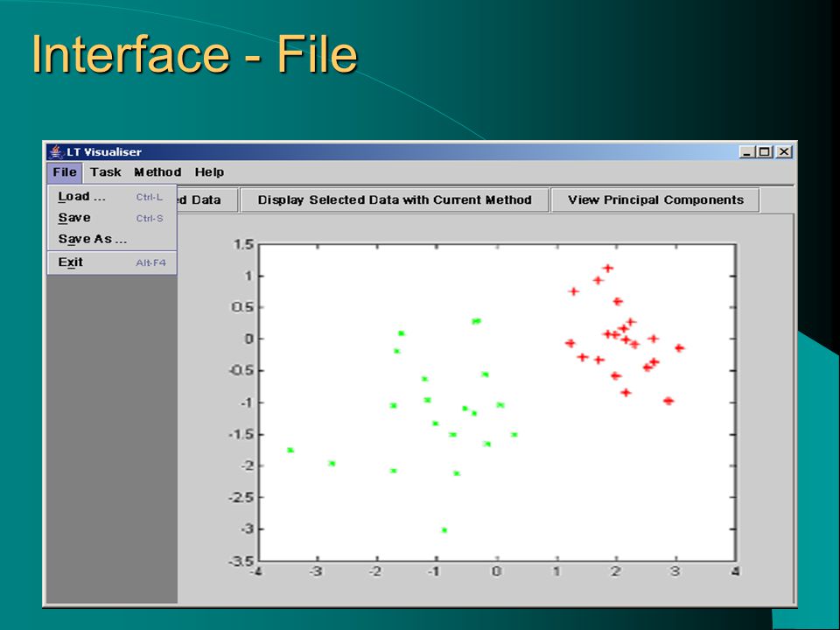Screen dimensions: 840x630
Task: Click the Alt-F4 shortcut text
Action: pyautogui.click(x=150, y=263)
